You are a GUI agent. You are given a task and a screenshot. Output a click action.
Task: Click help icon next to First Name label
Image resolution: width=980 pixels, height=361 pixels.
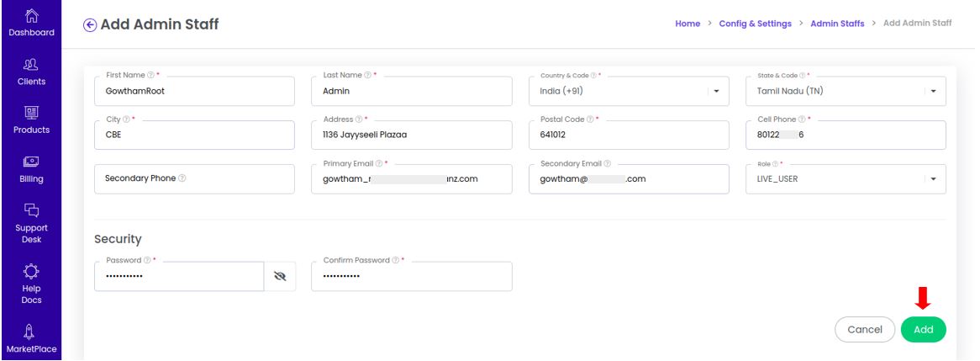point(150,75)
